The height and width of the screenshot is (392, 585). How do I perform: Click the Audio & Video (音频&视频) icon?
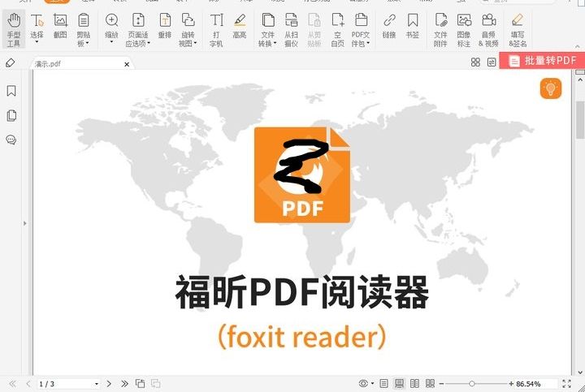pos(488,30)
